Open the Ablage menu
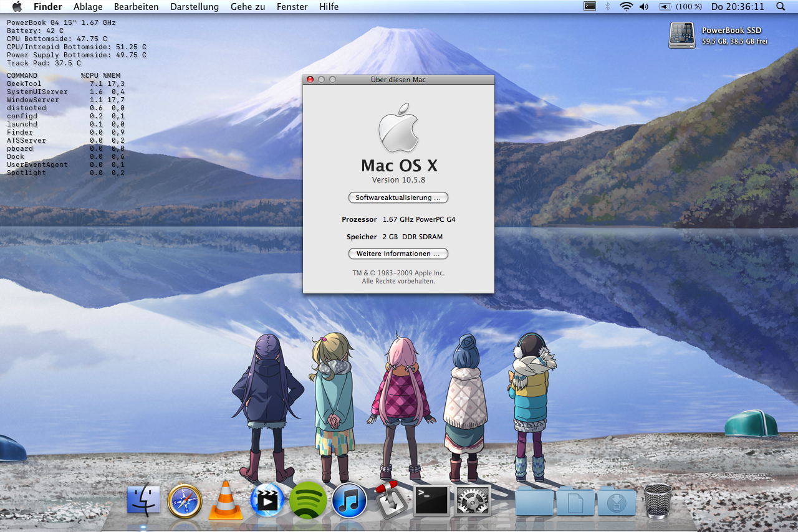This screenshot has height=532, width=798. pyautogui.click(x=88, y=7)
